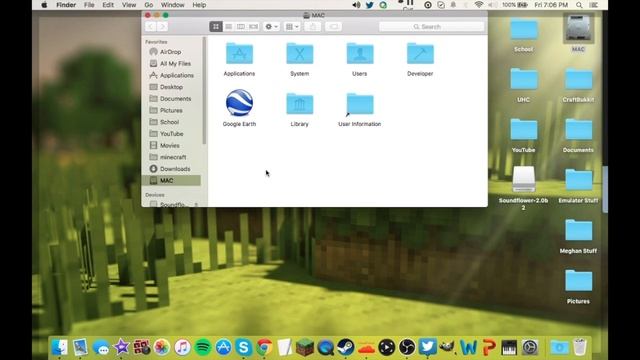The image size is (640, 360).
Task: Go back with the Finder back arrow
Action: click(151, 27)
